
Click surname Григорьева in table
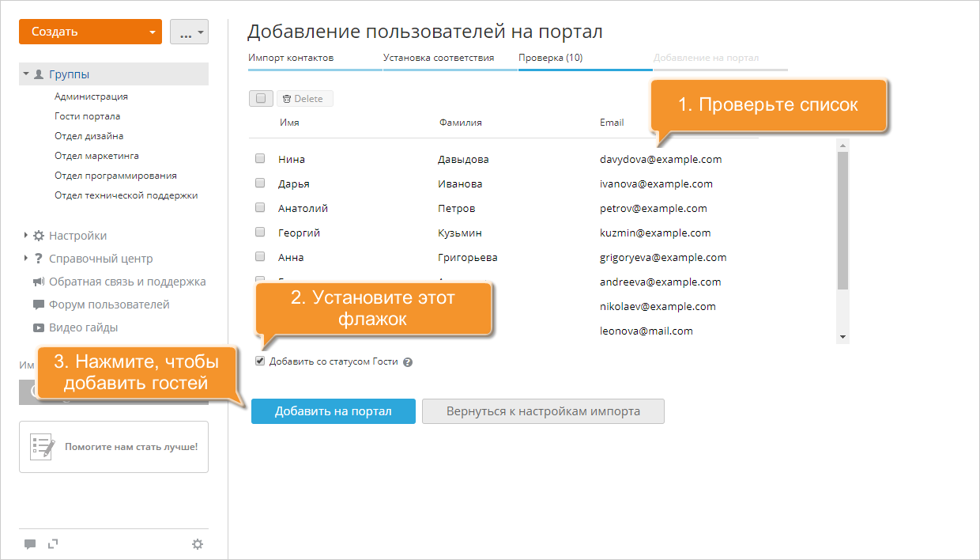point(468,257)
